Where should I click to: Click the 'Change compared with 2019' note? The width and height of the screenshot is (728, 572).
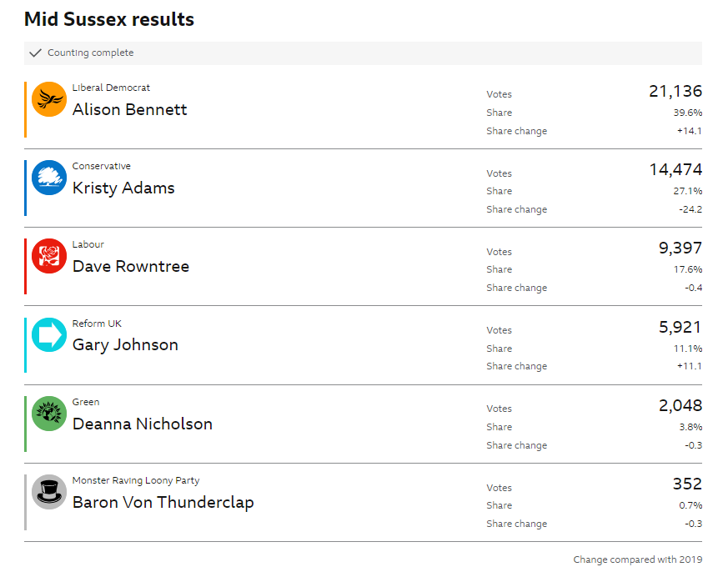(x=637, y=559)
